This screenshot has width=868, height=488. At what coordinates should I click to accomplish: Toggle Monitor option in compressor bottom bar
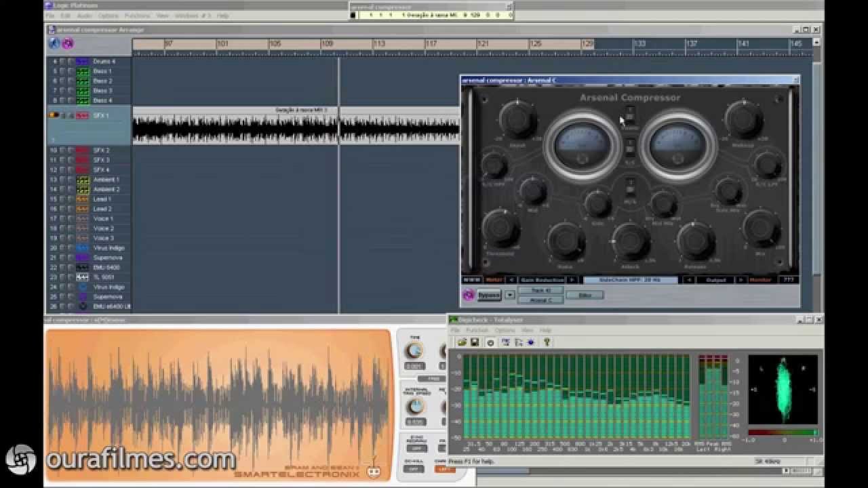pos(761,279)
